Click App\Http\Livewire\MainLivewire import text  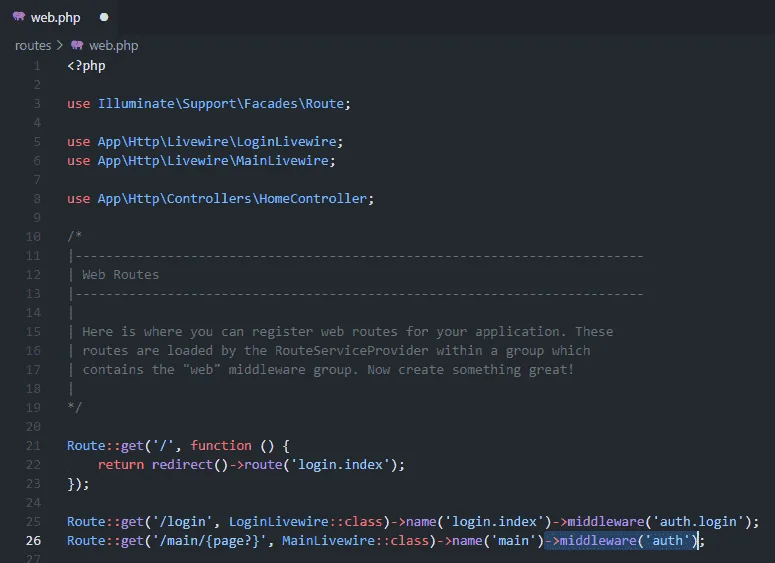213,161
